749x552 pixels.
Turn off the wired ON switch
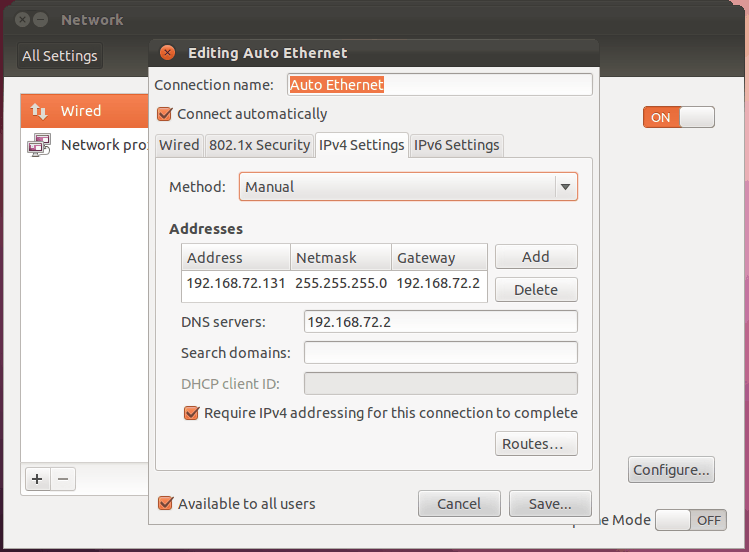678,117
